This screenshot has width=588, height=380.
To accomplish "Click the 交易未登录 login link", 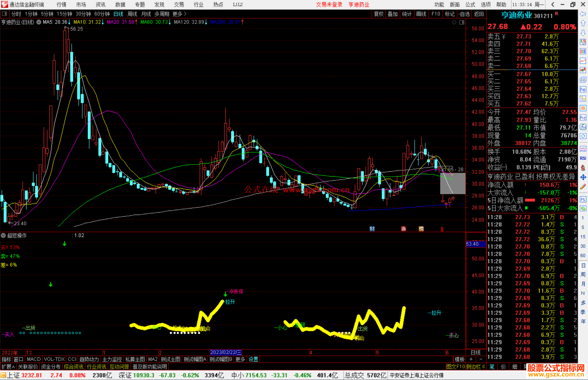I will [x=329, y=4].
